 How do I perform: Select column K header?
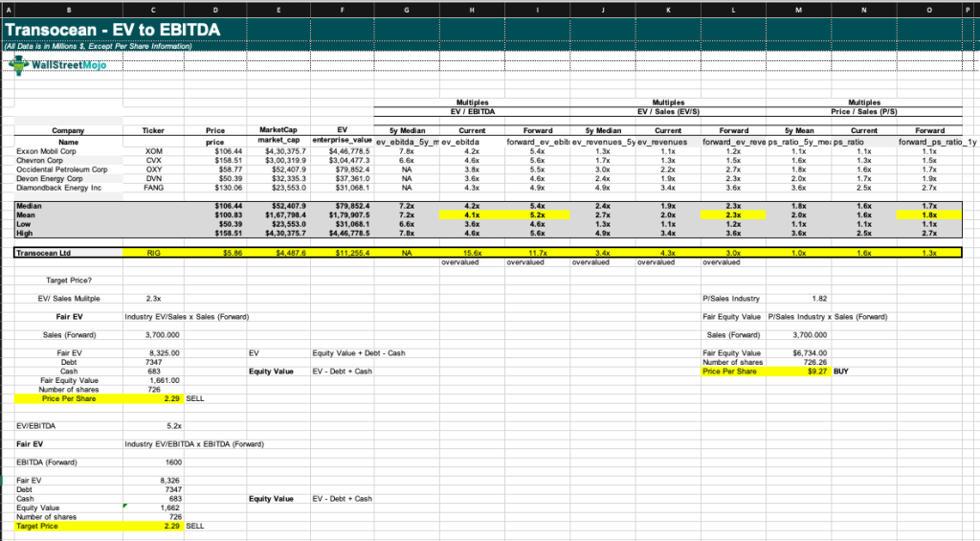(x=668, y=10)
